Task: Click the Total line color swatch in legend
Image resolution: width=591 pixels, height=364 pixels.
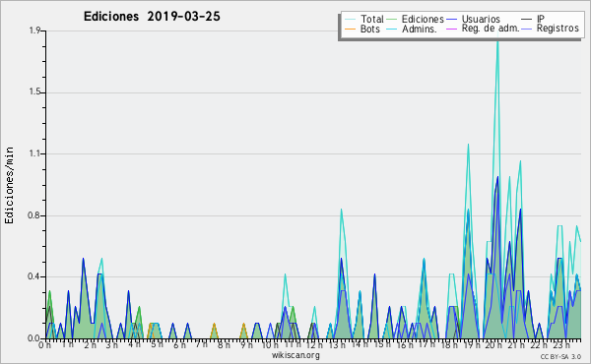Action: 350,20
